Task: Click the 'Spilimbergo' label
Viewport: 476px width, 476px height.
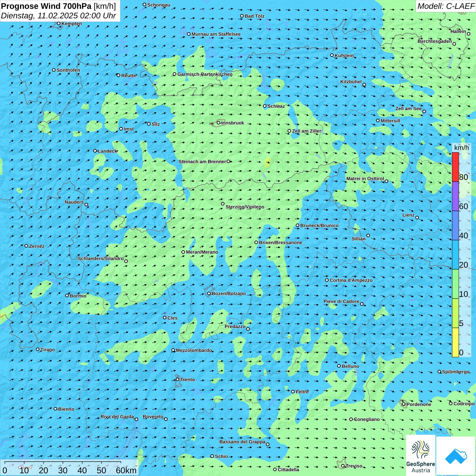Action: (x=456, y=372)
